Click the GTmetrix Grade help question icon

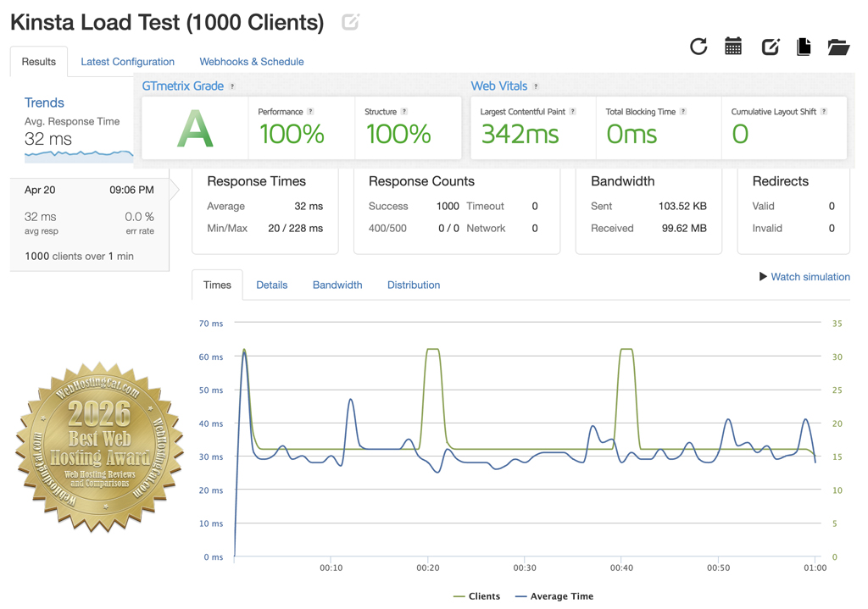point(232,86)
